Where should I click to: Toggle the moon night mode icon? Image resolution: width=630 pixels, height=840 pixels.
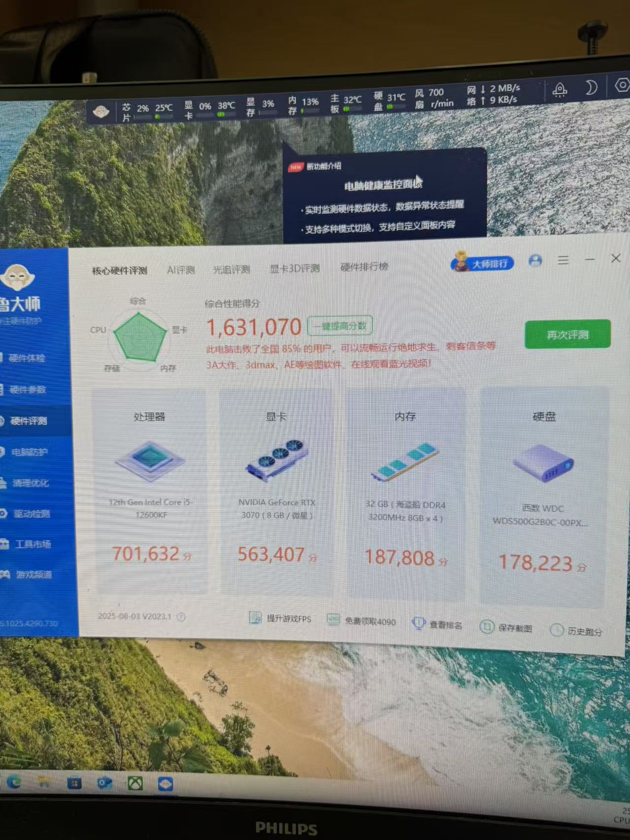(x=591, y=88)
